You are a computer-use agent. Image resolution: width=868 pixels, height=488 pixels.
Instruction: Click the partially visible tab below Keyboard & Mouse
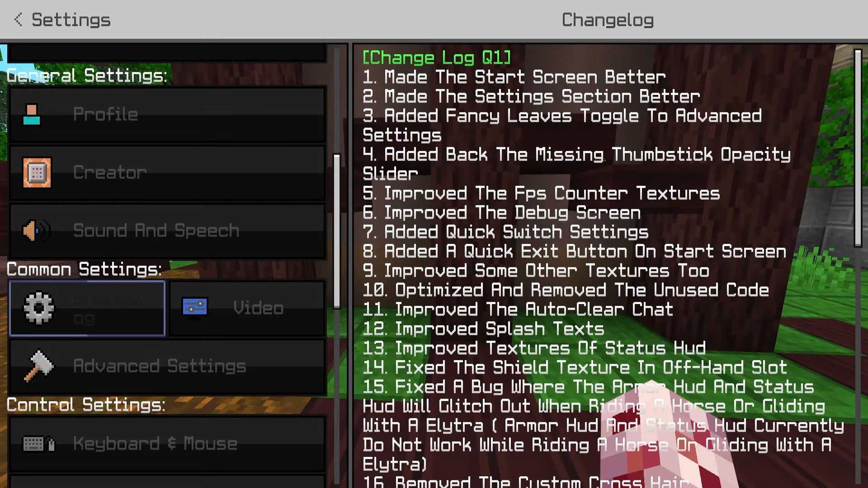[x=167, y=482]
